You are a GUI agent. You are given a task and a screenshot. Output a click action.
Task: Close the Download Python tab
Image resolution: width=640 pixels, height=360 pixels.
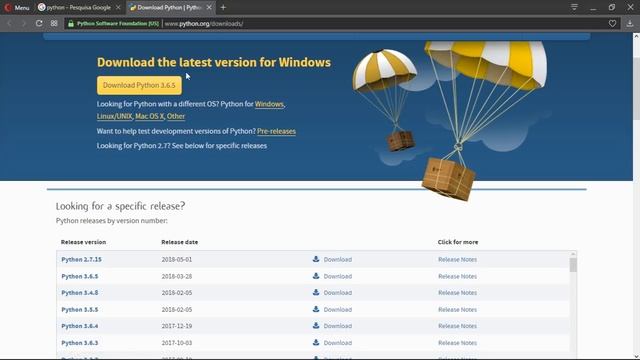pos(209,7)
